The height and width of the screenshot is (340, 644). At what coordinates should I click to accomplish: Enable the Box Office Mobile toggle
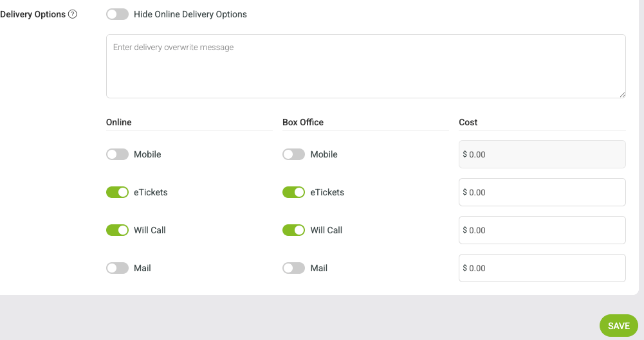(x=293, y=154)
